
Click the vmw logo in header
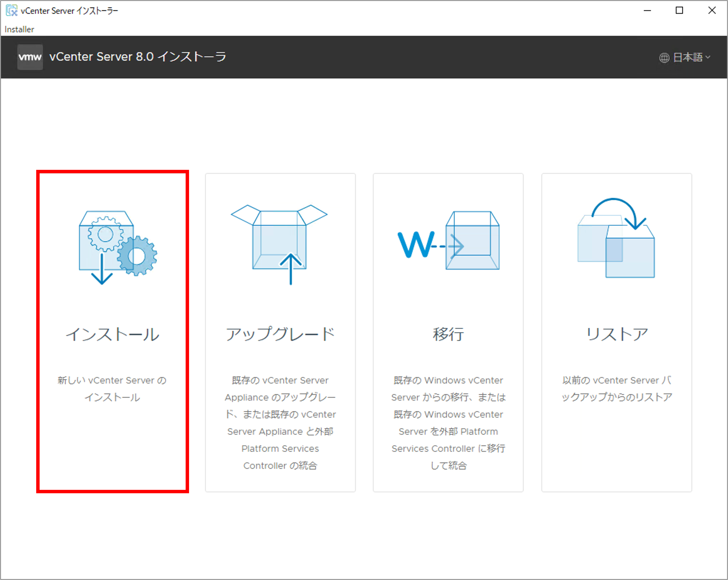pos(30,57)
